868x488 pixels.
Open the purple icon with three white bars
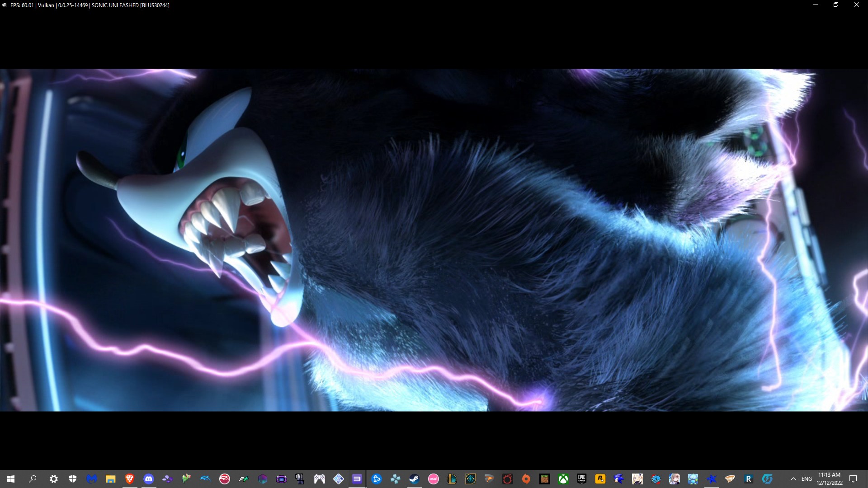(x=357, y=479)
